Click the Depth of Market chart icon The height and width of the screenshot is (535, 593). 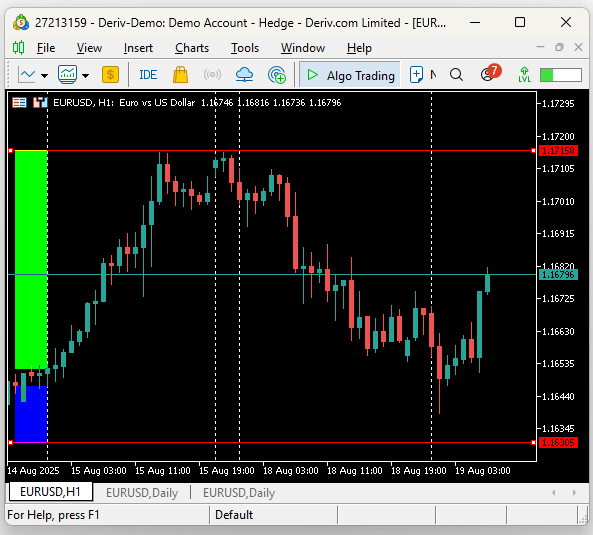pyautogui.click(x=19, y=102)
